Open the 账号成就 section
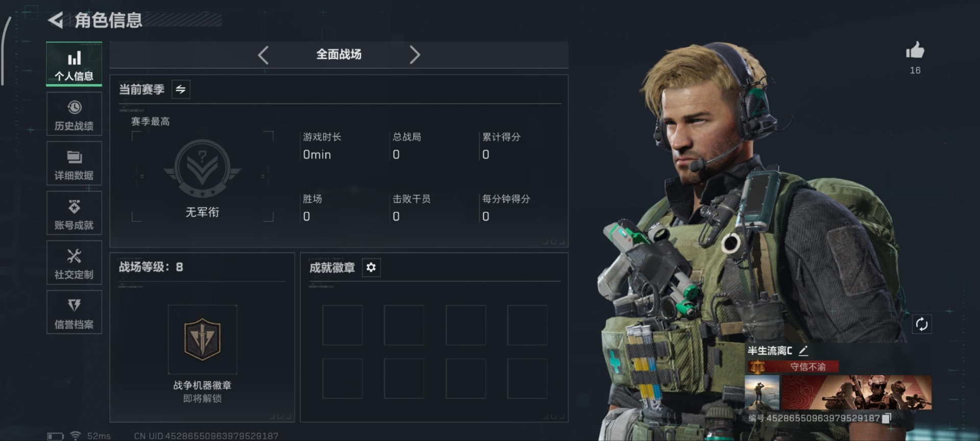Viewport: 980px width, 441px height. click(x=74, y=213)
